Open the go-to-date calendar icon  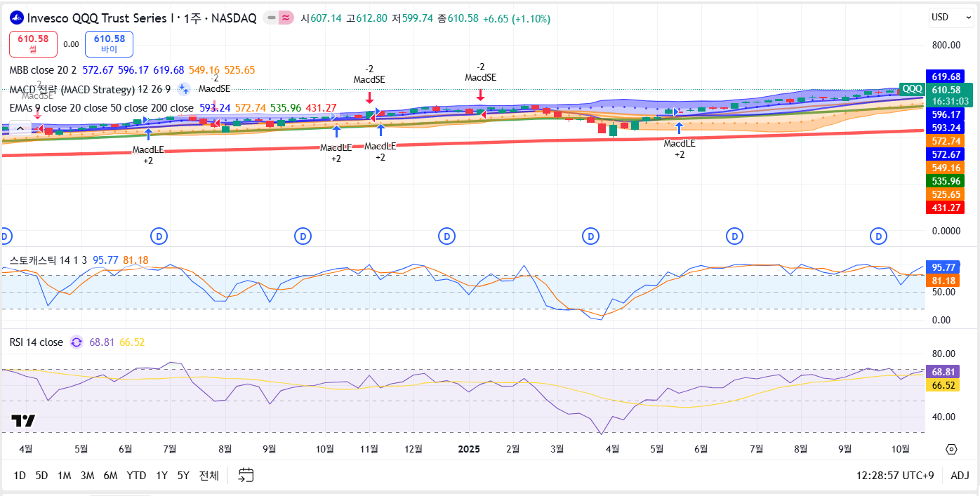click(x=246, y=475)
